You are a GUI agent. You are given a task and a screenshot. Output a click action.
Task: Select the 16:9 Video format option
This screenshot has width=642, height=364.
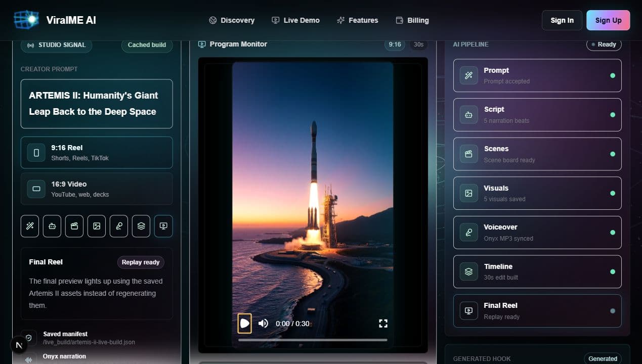click(x=97, y=189)
